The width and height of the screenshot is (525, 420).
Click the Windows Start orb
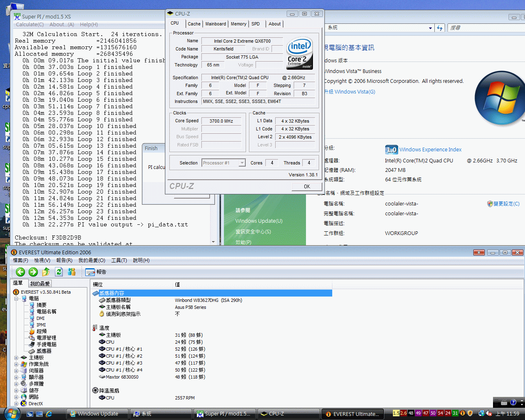pyautogui.click(x=11, y=413)
